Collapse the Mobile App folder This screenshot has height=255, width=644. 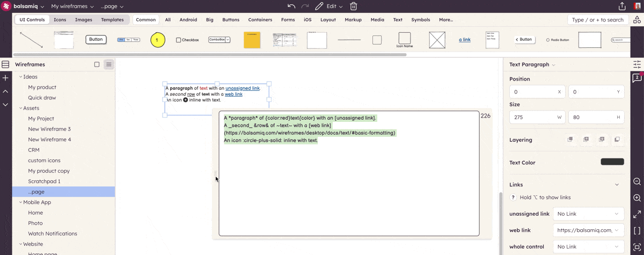click(x=21, y=202)
